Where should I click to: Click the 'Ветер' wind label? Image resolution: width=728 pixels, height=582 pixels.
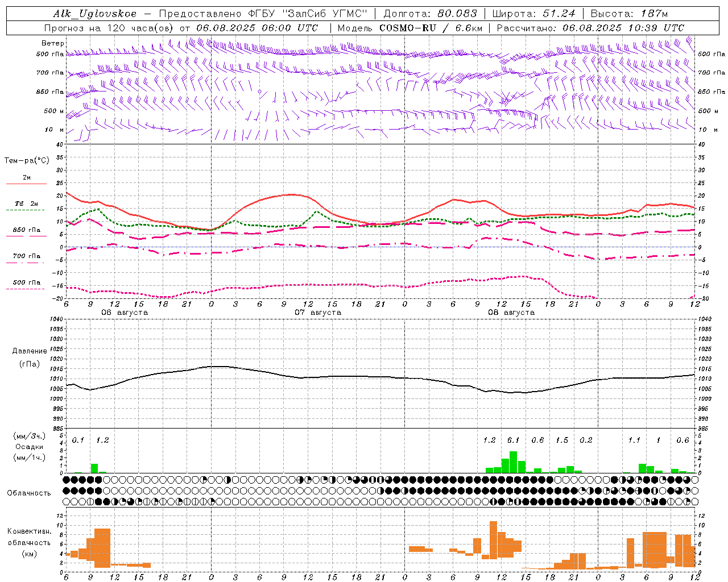tap(53, 43)
